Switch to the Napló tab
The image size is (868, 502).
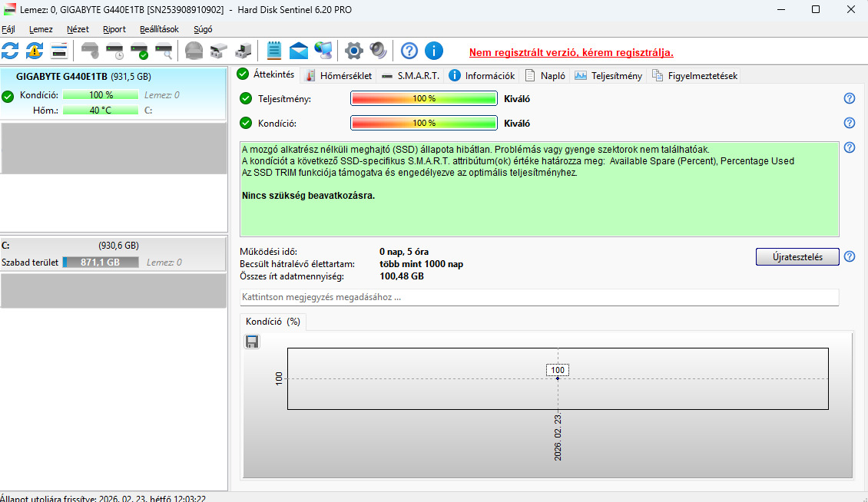tap(545, 76)
